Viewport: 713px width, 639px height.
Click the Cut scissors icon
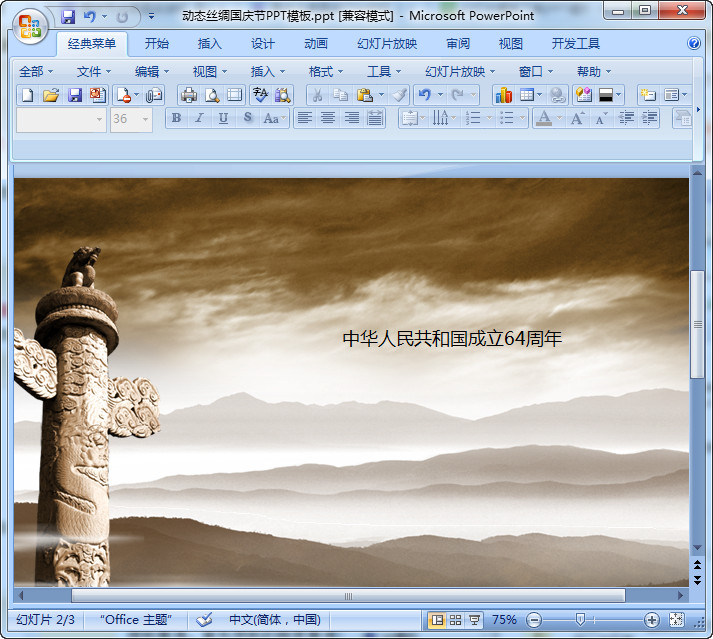[317, 95]
